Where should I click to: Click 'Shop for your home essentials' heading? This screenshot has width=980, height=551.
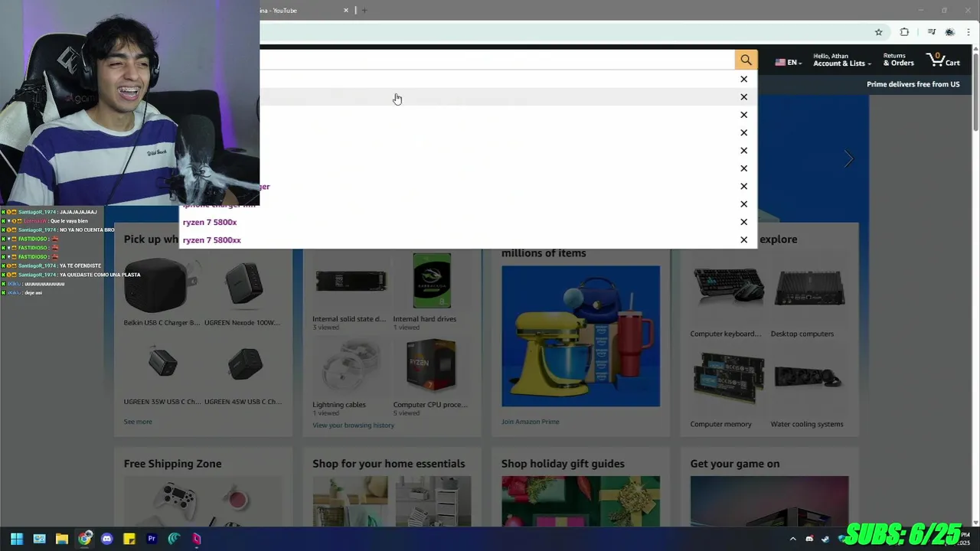pos(388,464)
